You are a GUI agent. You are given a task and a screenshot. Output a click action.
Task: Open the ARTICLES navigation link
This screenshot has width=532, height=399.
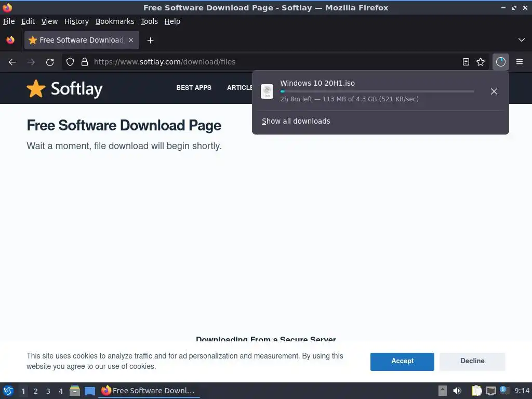point(240,87)
